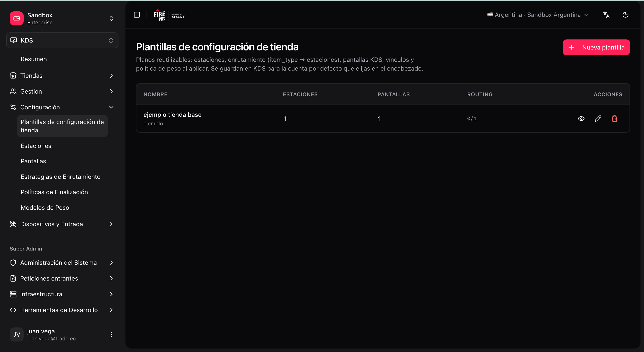This screenshot has height=352, width=644.
Task: Click the JV user avatar
Action: (x=17, y=334)
